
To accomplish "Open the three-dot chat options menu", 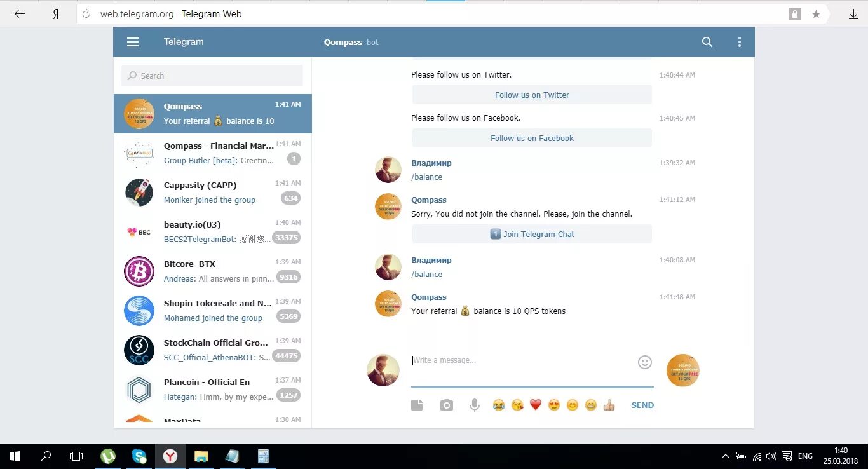I will 739,42.
